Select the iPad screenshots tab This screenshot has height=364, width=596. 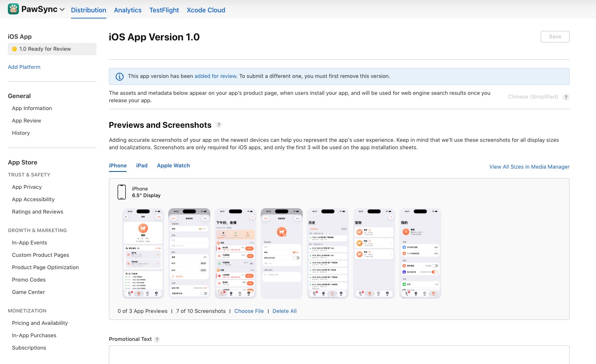[x=142, y=166]
